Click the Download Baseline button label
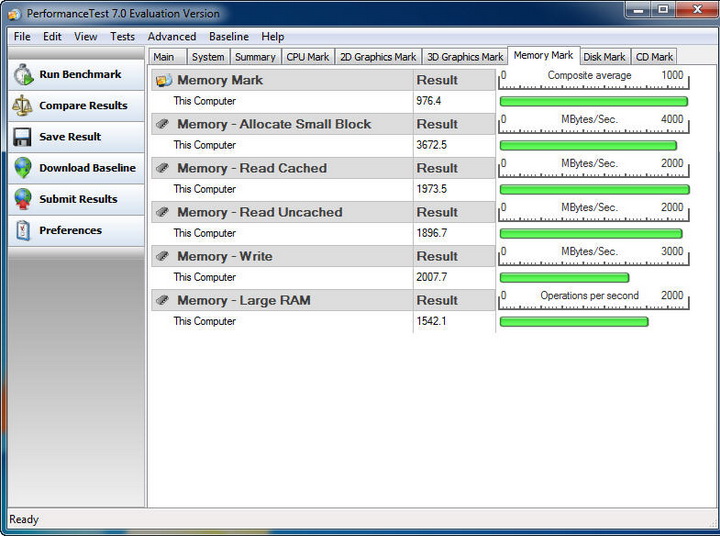This screenshot has width=720, height=536. coord(88,168)
